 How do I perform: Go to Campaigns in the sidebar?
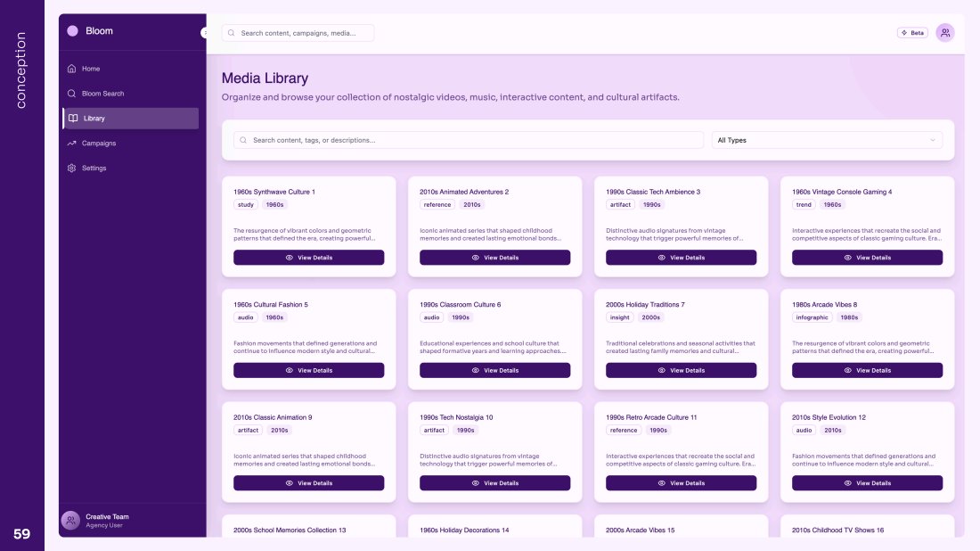coord(99,144)
